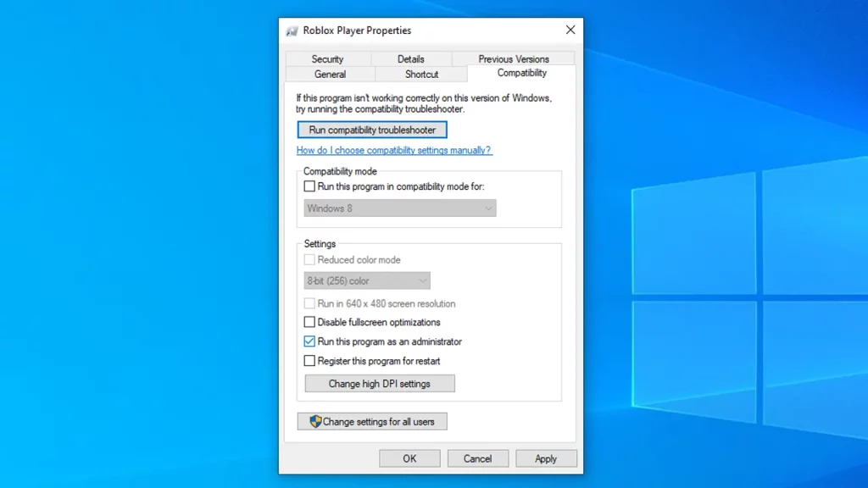This screenshot has height=488, width=868.
Task: Confirm with the OK button
Action: click(x=409, y=458)
